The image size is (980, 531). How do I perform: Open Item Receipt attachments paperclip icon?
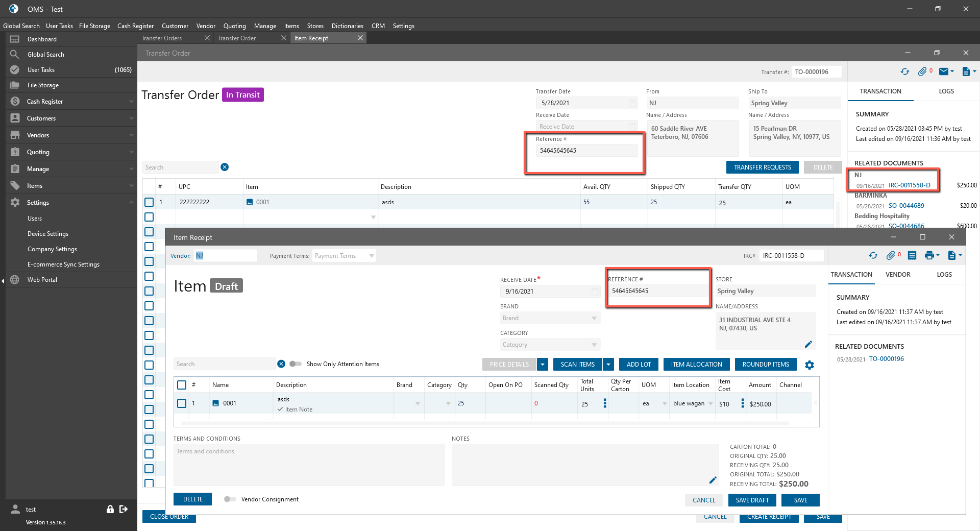pos(890,255)
